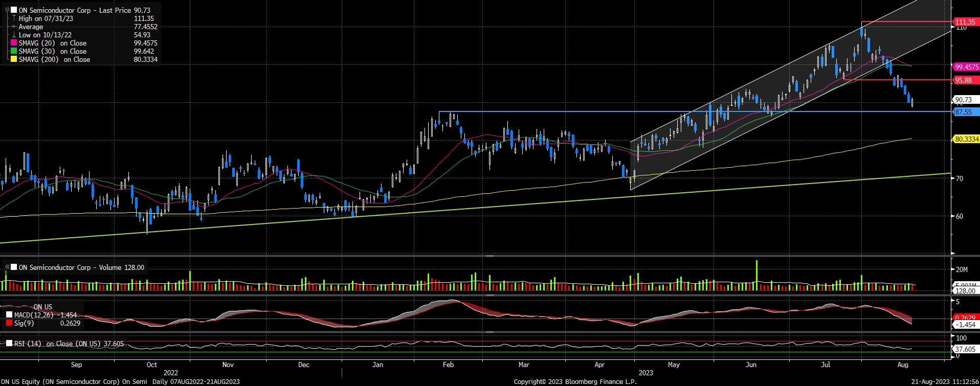
Task: Select the 'Sig(9)' legend label
Action: (x=24, y=323)
